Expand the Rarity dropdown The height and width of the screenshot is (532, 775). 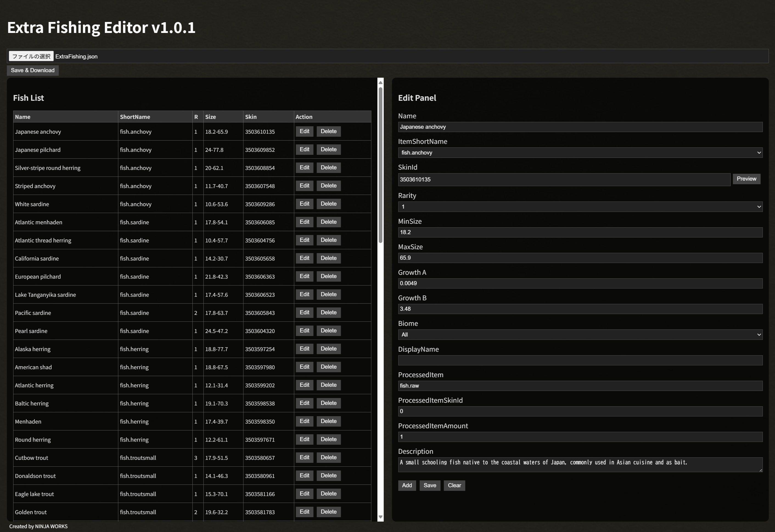(x=580, y=207)
